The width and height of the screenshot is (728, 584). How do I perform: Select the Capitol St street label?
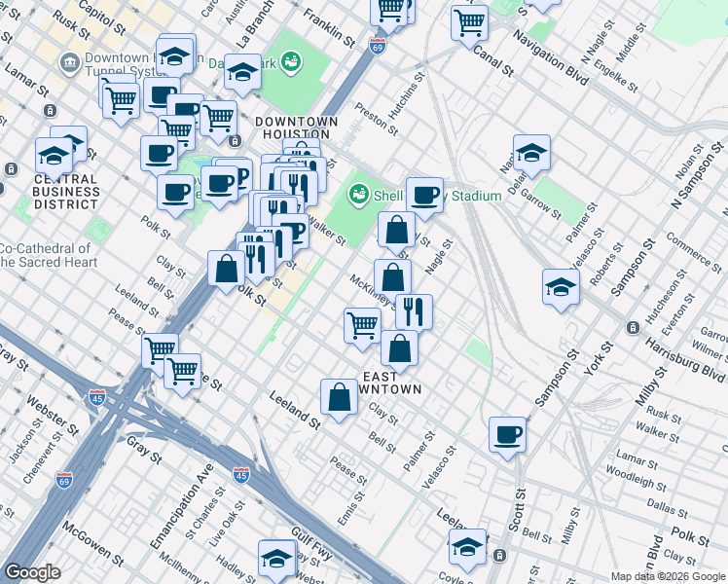(x=102, y=18)
